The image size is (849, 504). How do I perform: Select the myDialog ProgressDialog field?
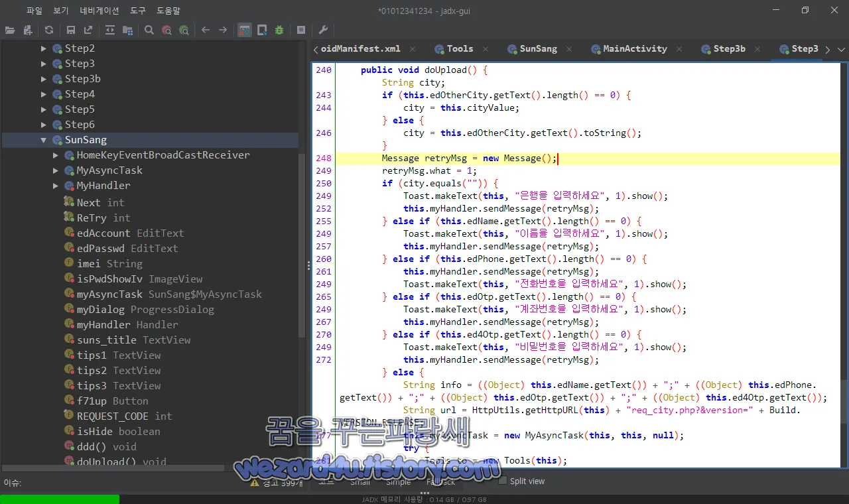click(x=139, y=310)
